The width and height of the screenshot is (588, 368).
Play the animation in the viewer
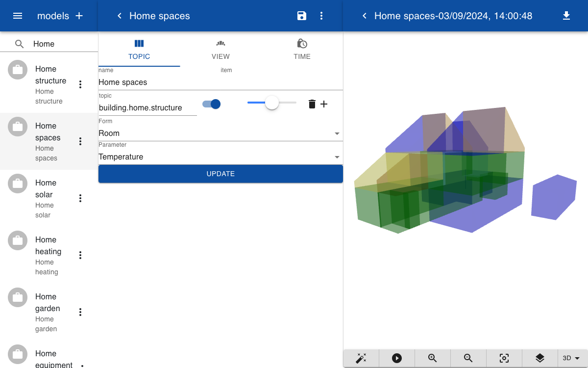tap(397, 358)
